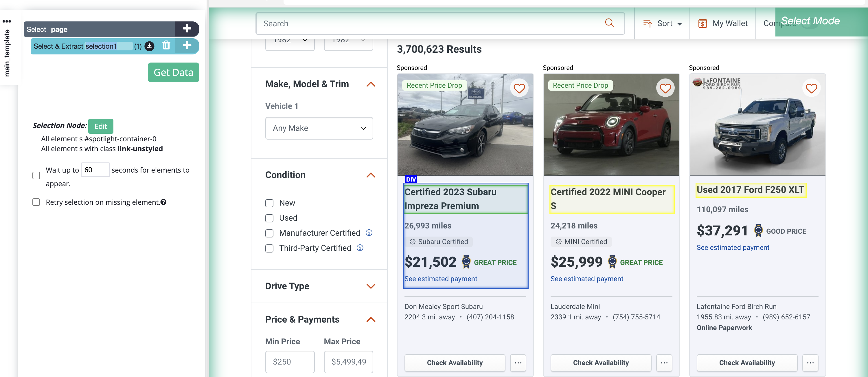Enable Retry selection on missing element

36,202
